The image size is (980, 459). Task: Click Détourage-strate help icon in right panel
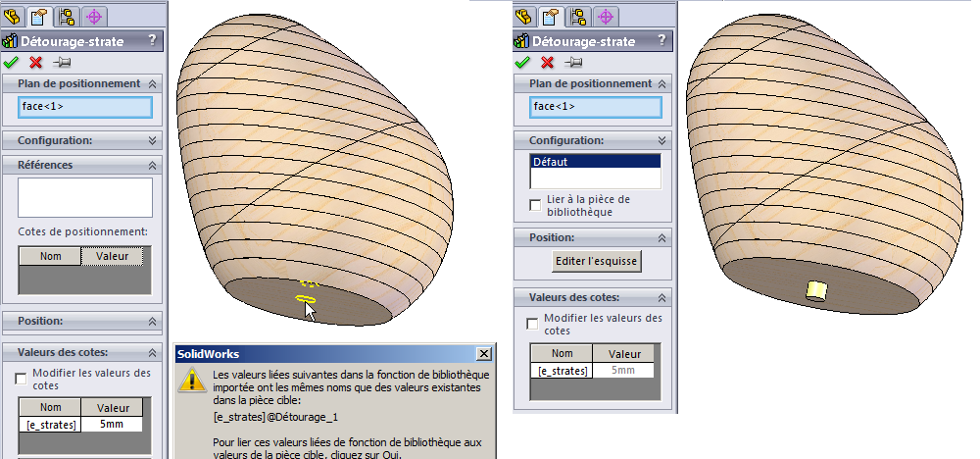tap(663, 40)
